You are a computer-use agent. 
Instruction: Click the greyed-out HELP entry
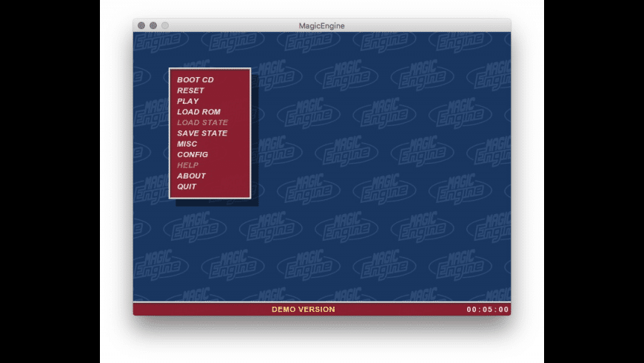[188, 165]
